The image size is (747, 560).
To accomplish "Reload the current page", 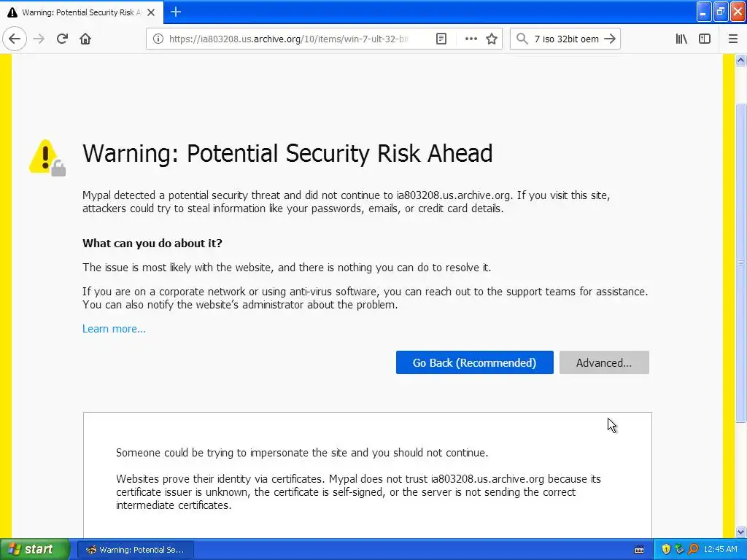I will click(x=62, y=39).
